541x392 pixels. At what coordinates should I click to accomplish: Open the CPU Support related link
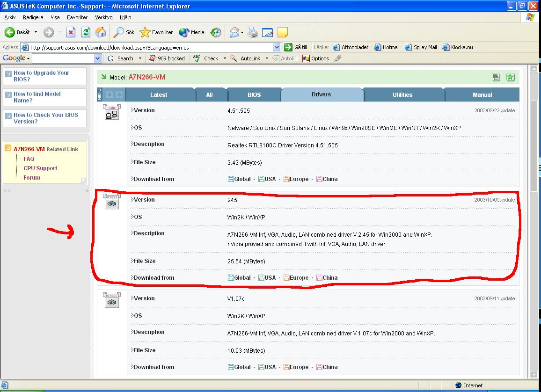click(40, 168)
